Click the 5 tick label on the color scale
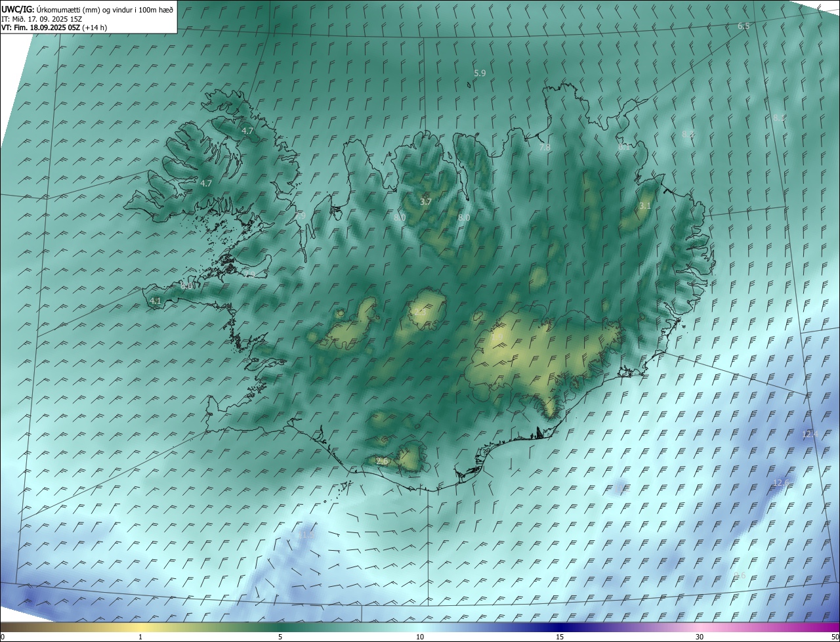840x642 pixels. pos(280,637)
